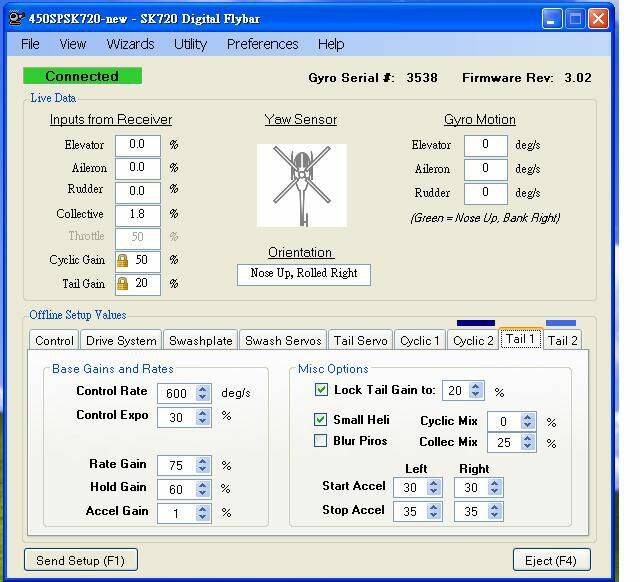This screenshot has height=582, width=640.
Task: Open the Utility menu
Action: pyautogui.click(x=190, y=44)
